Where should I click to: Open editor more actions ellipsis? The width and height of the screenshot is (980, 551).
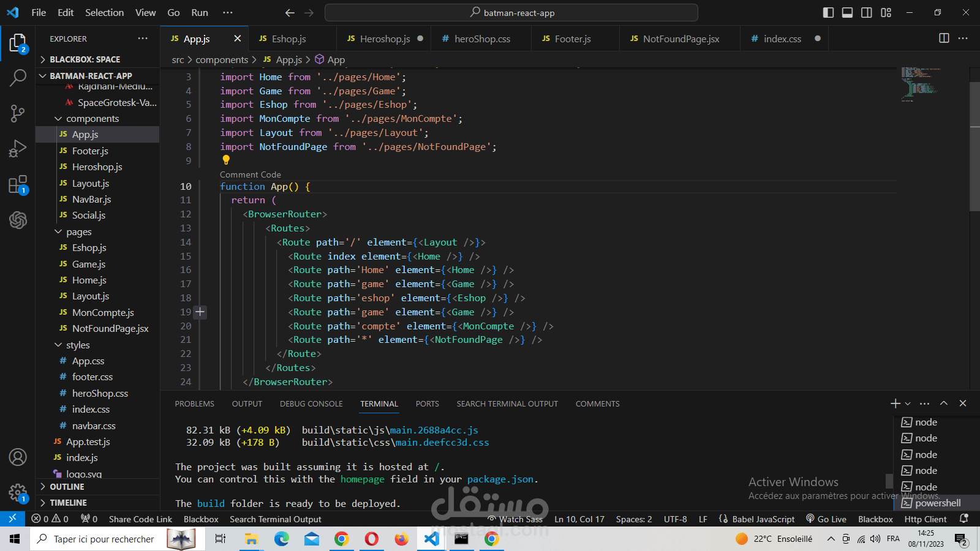click(963, 39)
